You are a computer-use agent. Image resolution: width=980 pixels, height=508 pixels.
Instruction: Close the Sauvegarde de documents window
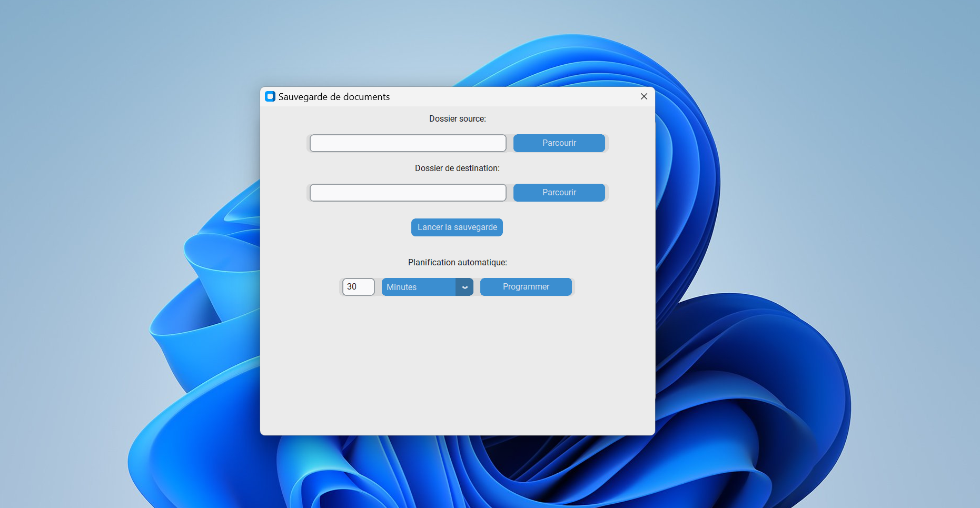pos(644,96)
